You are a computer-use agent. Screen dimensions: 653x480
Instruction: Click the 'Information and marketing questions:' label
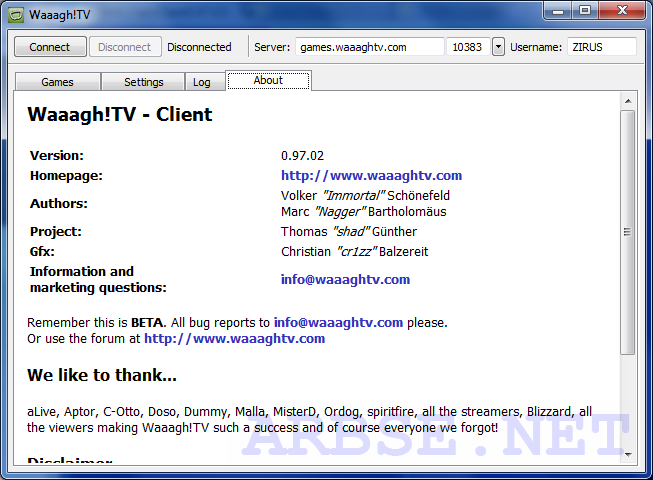click(x=98, y=279)
